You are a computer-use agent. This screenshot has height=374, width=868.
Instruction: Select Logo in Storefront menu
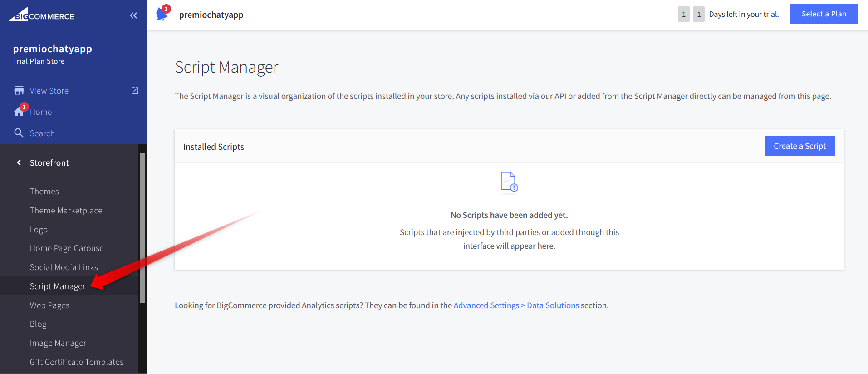(x=39, y=230)
